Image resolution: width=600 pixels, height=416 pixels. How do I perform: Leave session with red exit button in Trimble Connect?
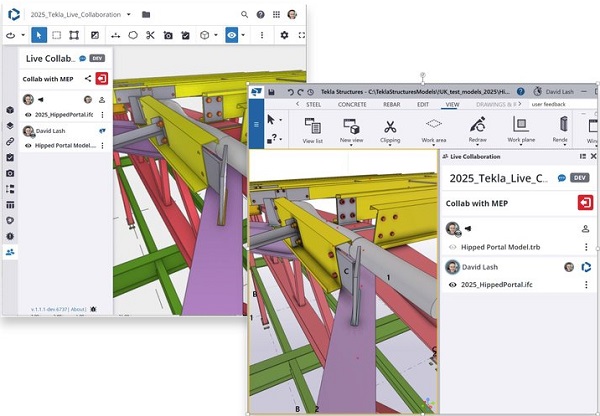point(102,78)
